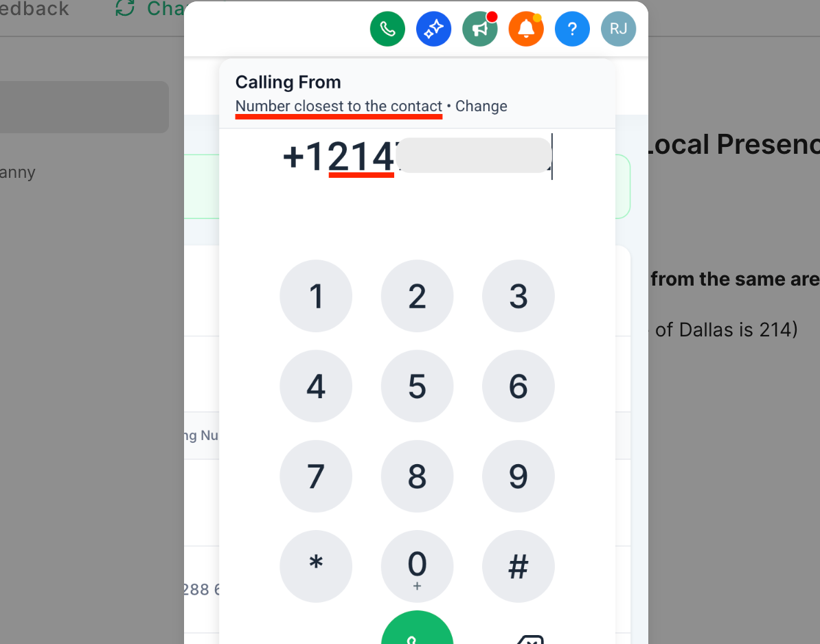Screen dimensions: 820x644
Task: Open the megaphone announcements icon
Action: point(480,29)
